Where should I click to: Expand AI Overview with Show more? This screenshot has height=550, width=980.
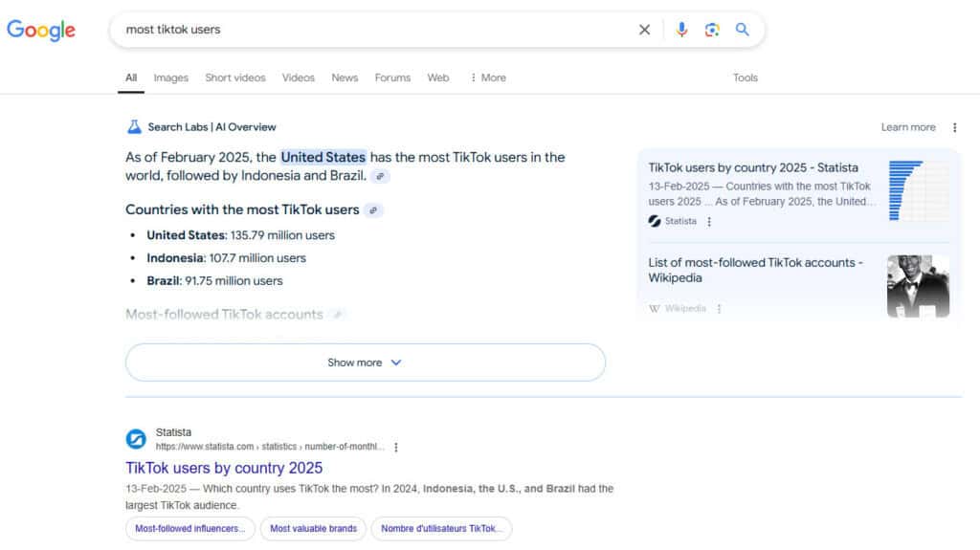click(x=365, y=363)
